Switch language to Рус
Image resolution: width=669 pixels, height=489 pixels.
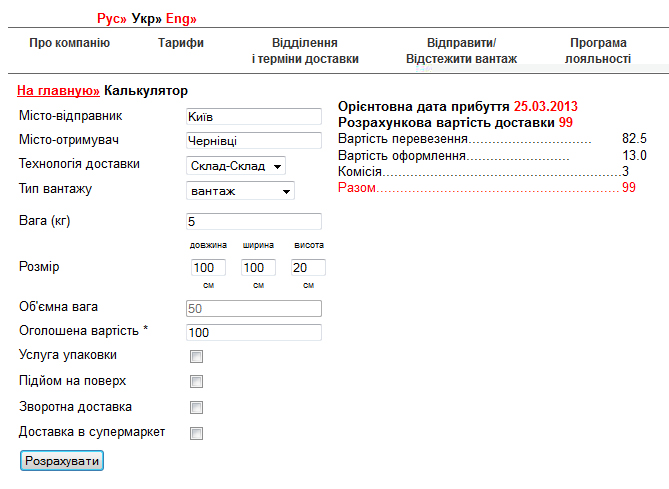pos(112,19)
